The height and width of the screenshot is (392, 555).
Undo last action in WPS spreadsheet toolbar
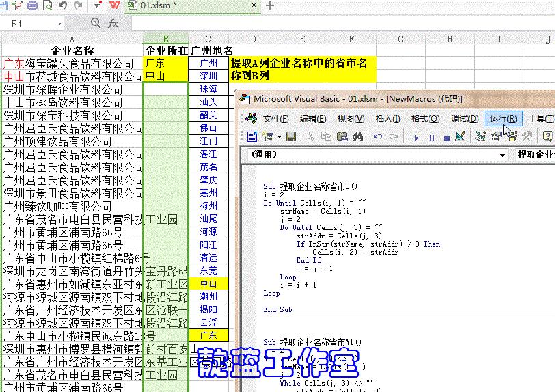click(x=63, y=5)
